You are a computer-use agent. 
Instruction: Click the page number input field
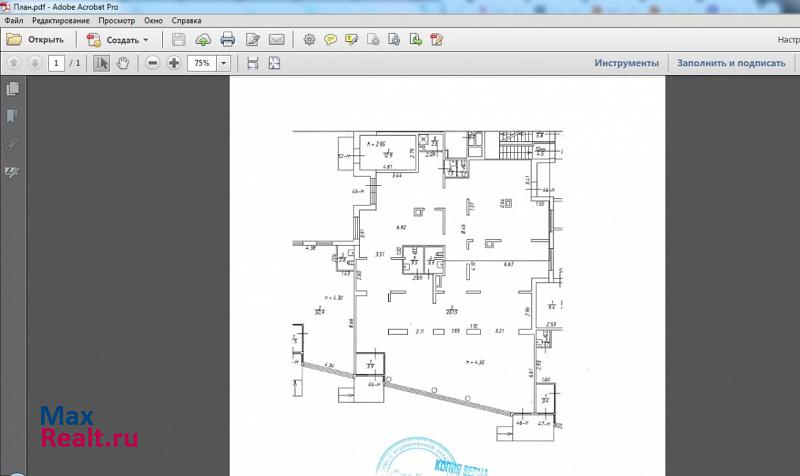56,63
